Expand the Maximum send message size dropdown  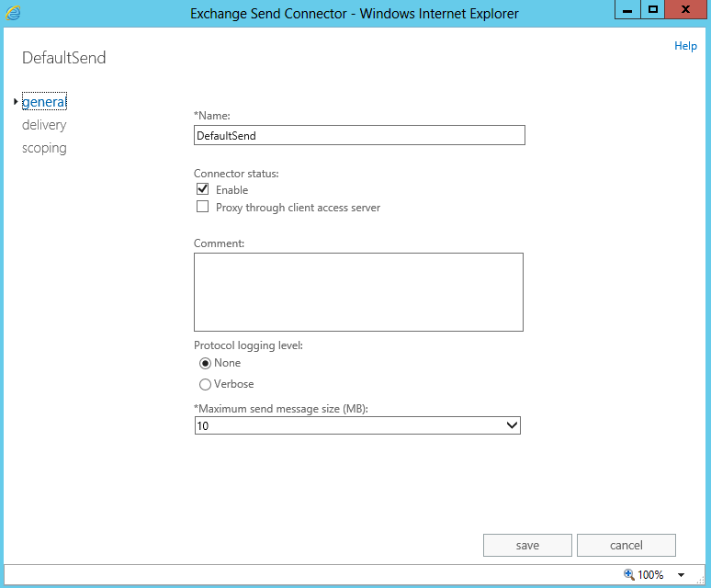(x=512, y=426)
